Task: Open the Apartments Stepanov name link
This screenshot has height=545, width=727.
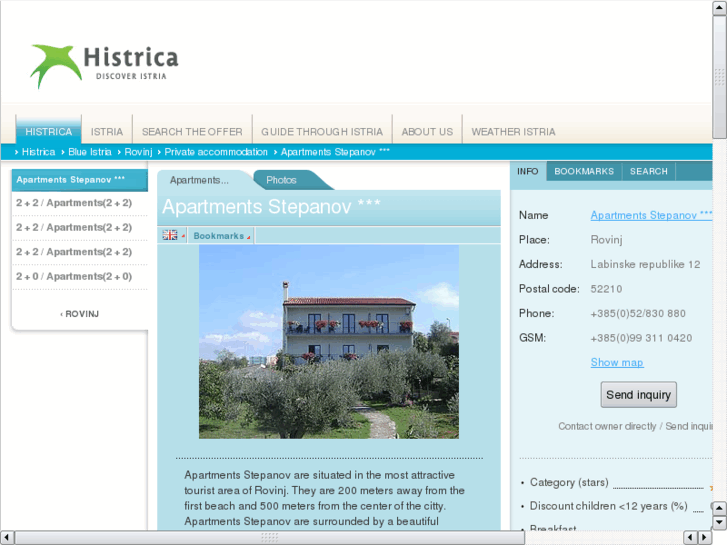Action: [651, 215]
